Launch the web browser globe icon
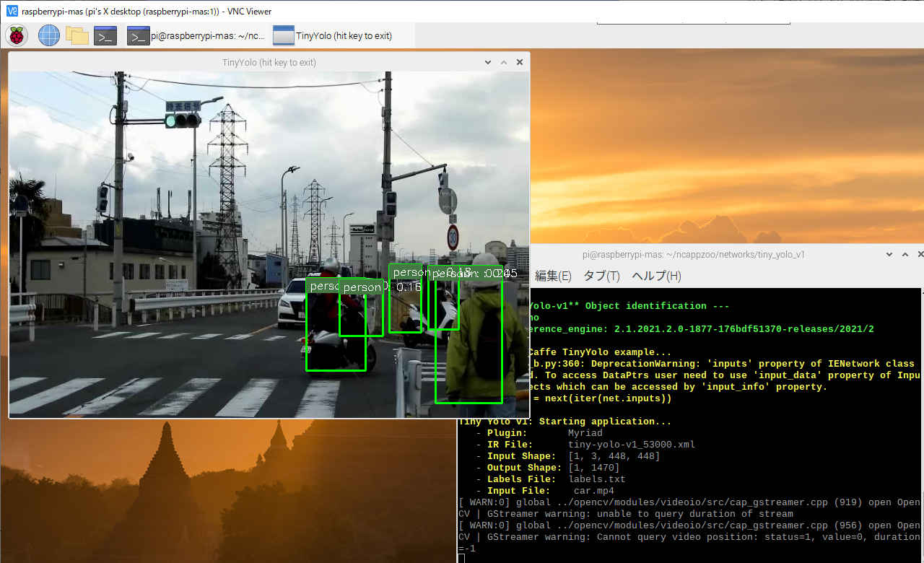The image size is (924, 563). pos(49,35)
